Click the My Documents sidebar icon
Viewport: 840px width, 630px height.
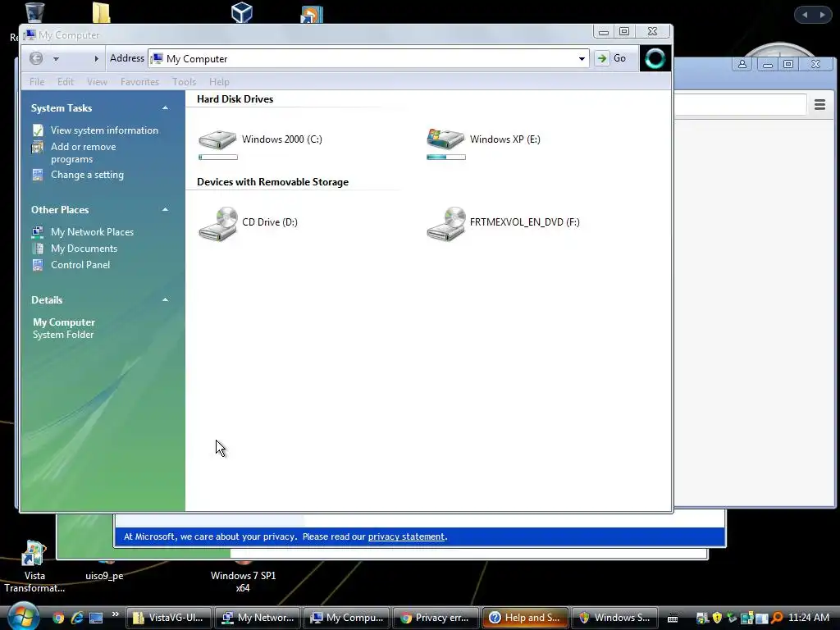click(38, 249)
